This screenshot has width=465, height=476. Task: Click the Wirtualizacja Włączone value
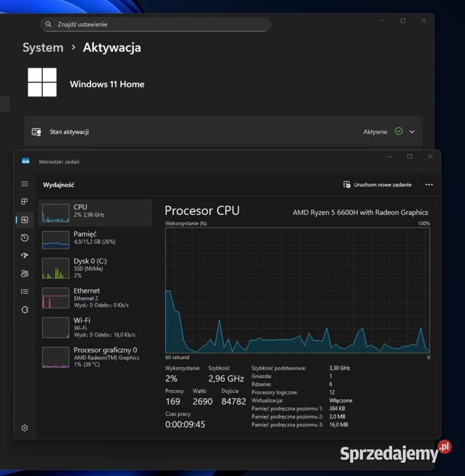coord(341,401)
